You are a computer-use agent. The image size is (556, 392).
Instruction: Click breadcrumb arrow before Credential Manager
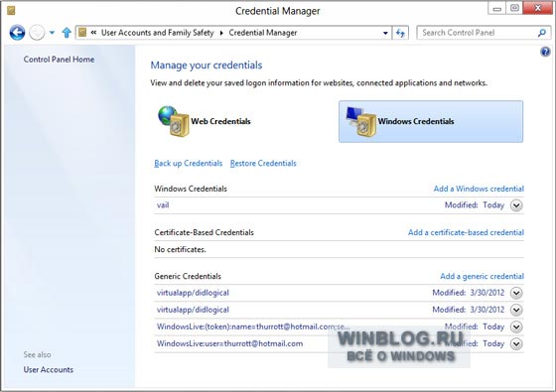221,33
